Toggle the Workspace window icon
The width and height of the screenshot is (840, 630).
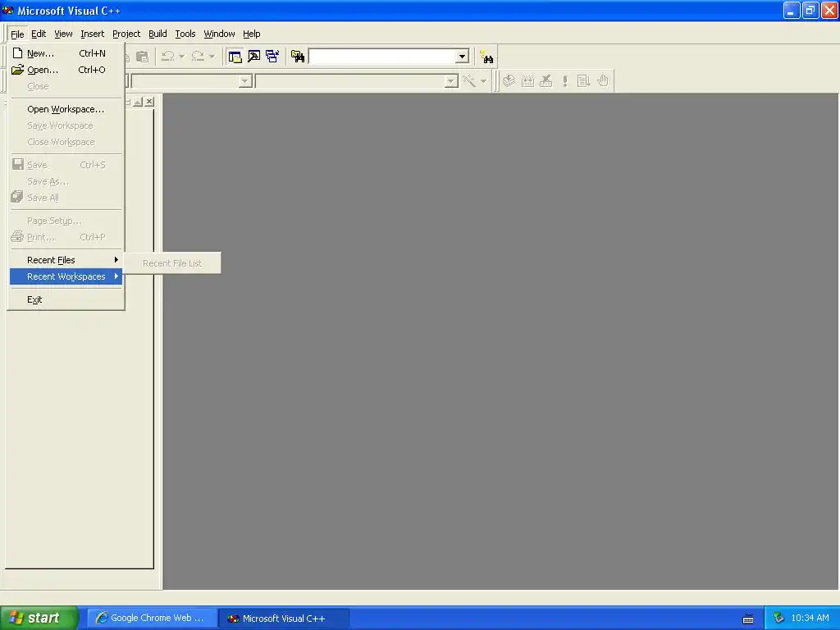coord(235,57)
